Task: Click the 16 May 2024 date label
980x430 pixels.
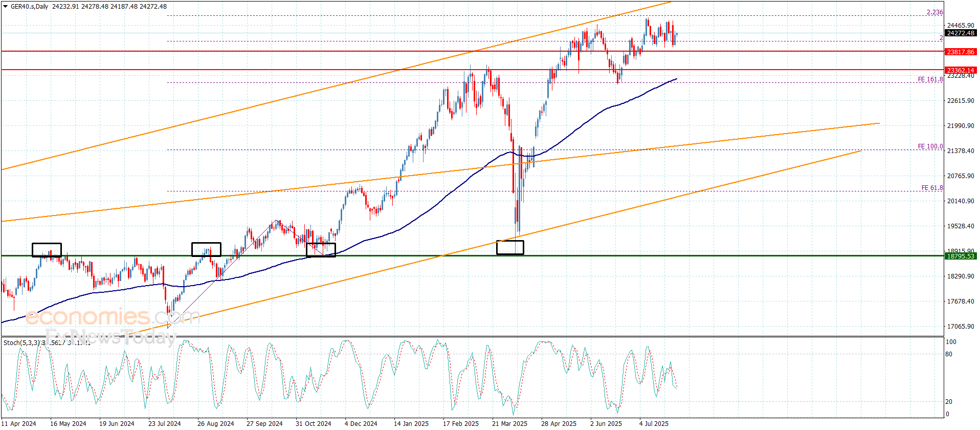Action: (x=68, y=423)
